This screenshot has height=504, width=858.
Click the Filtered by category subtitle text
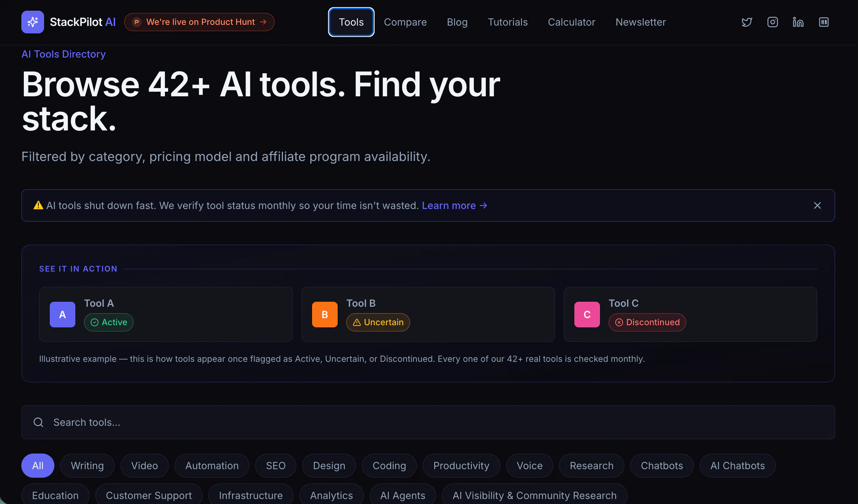[x=226, y=156]
